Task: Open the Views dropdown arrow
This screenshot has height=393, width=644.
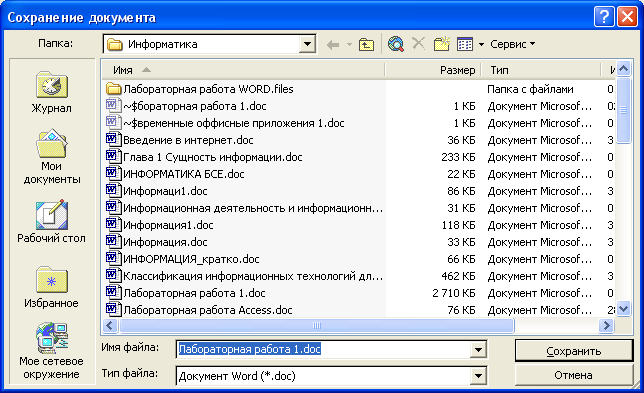Action: click(x=481, y=44)
